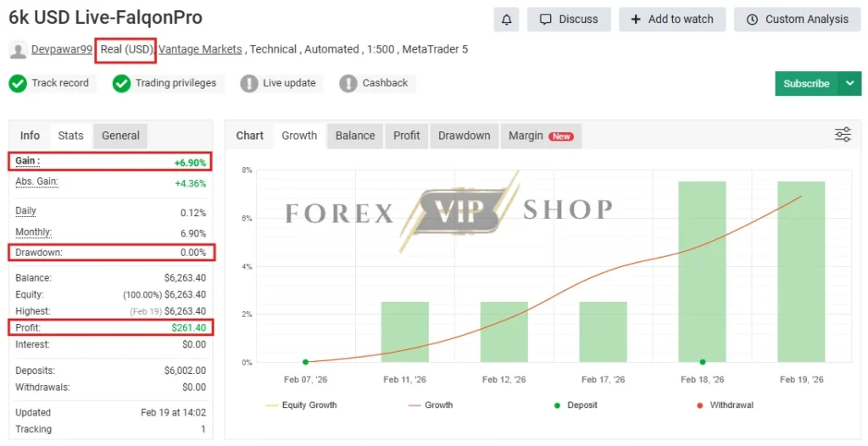
Task: Select the Balance chart tab
Action: click(355, 136)
